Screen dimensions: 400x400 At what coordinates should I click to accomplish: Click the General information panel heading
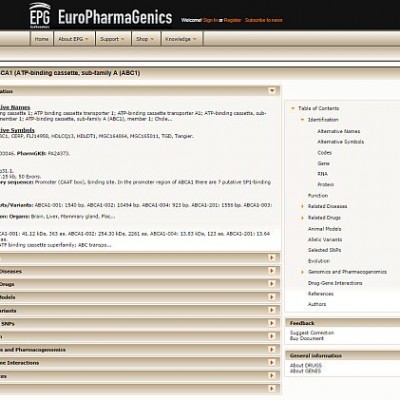point(316,356)
